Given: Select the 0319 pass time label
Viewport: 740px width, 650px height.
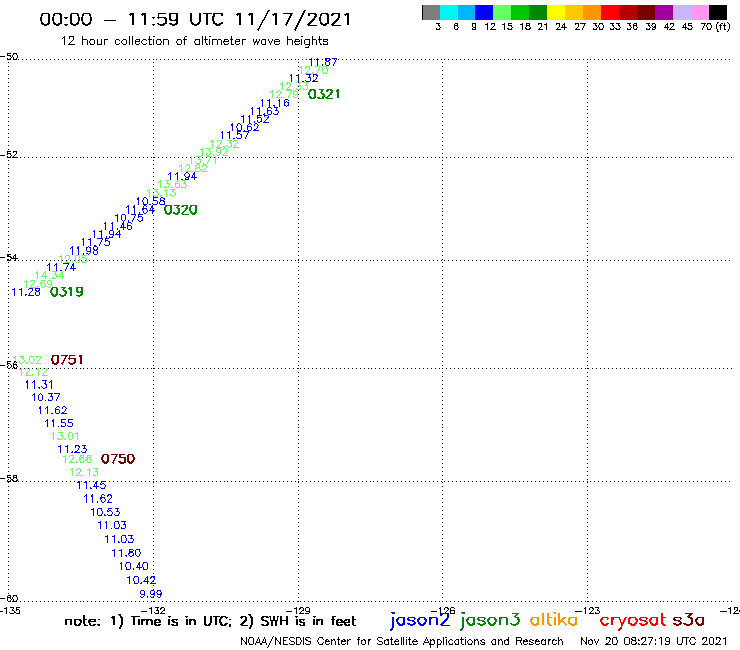Looking at the screenshot, I should (67, 292).
